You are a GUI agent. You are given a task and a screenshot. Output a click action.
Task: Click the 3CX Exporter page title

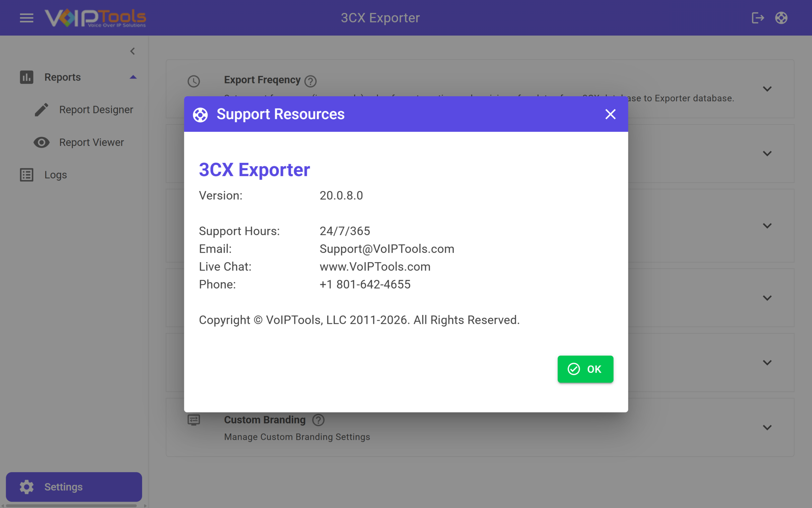coord(380,18)
